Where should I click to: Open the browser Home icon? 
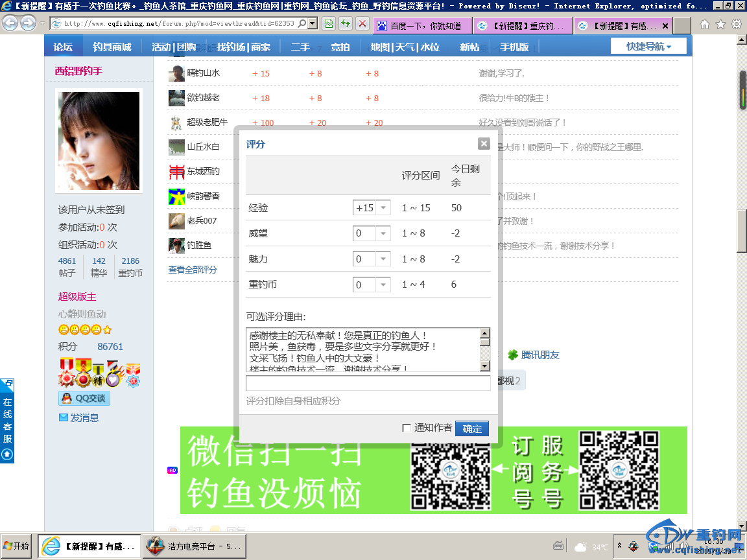[x=705, y=24]
